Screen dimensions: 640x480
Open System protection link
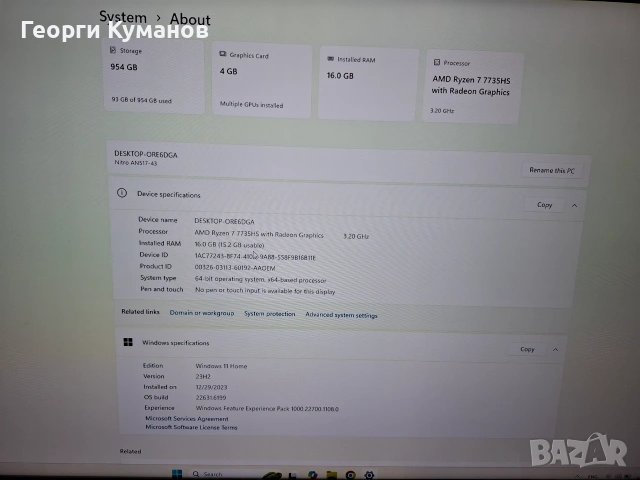click(269, 314)
